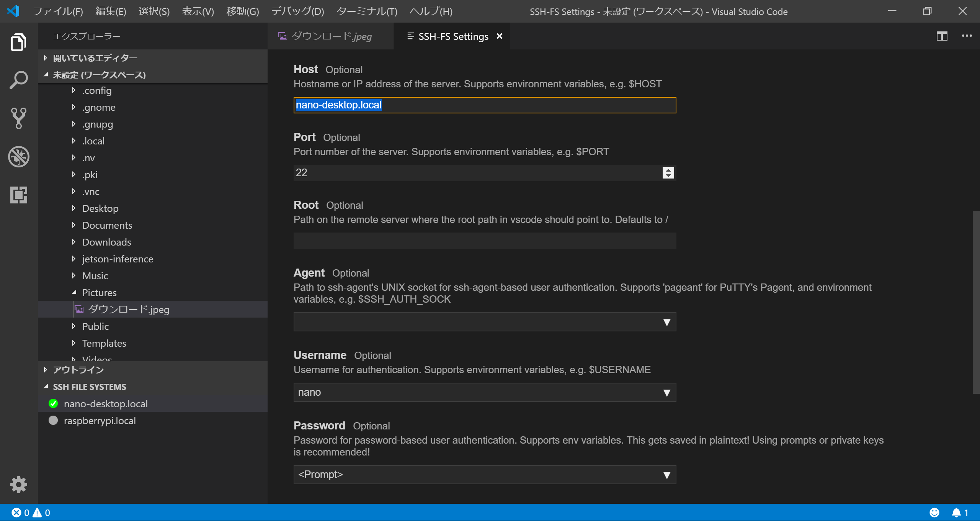The image size is (980, 521).
Task: Select raspberrypi.local in SSH File Systems
Action: [100, 421]
